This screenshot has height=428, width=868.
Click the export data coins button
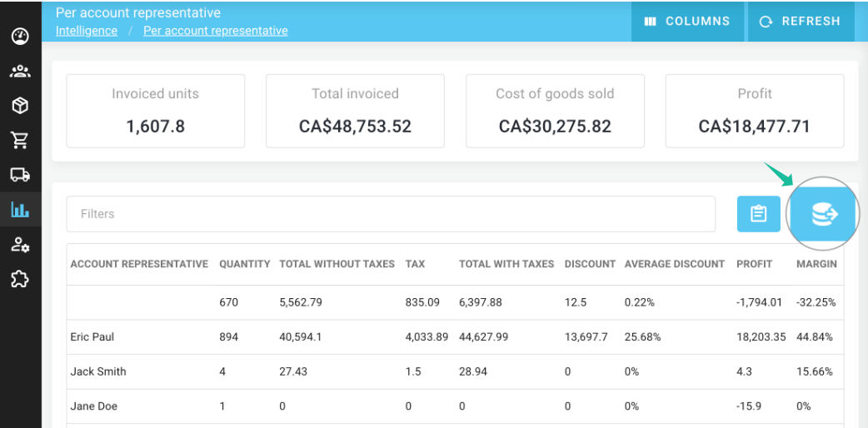click(x=823, y=214)
